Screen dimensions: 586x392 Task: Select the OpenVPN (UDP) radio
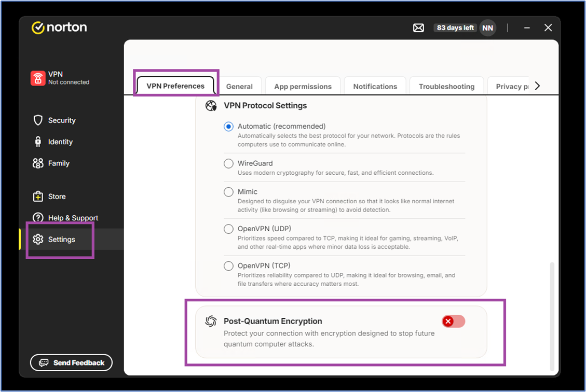[x=228, y=229]
